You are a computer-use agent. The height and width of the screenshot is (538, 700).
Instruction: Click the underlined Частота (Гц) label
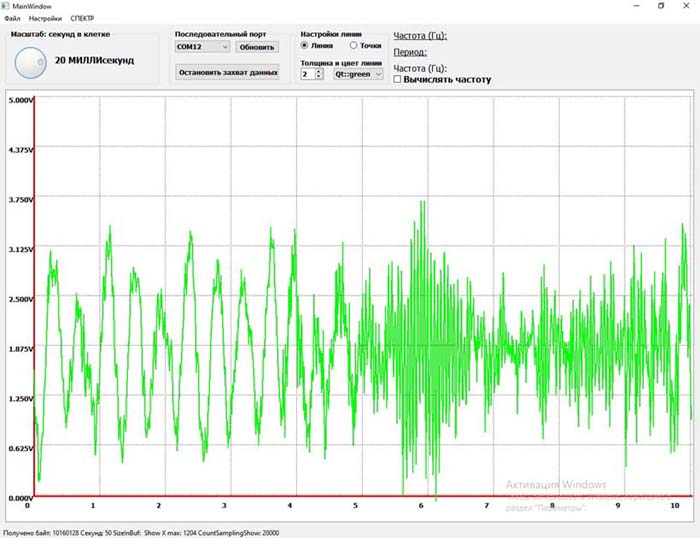420,36
